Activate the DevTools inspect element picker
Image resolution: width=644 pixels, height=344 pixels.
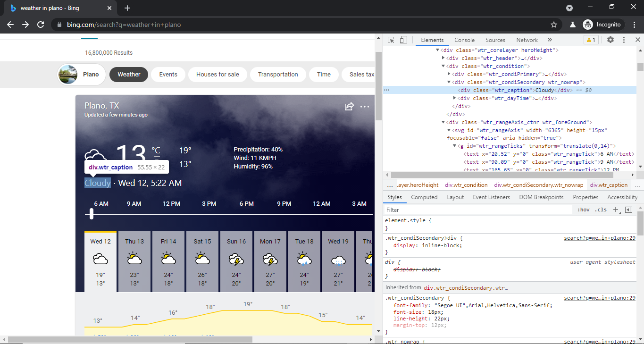pos(391,40)
